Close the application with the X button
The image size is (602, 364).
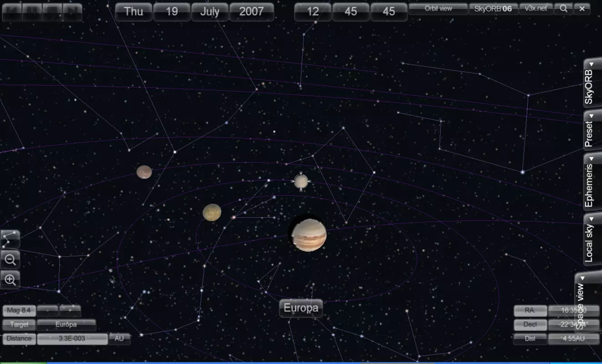(x=582, y=9)
